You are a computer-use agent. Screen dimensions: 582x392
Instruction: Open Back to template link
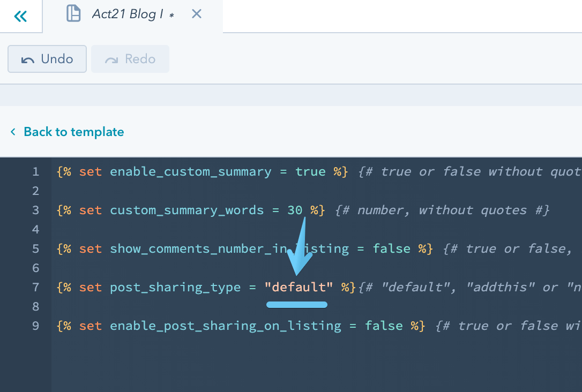click(73, 132)
